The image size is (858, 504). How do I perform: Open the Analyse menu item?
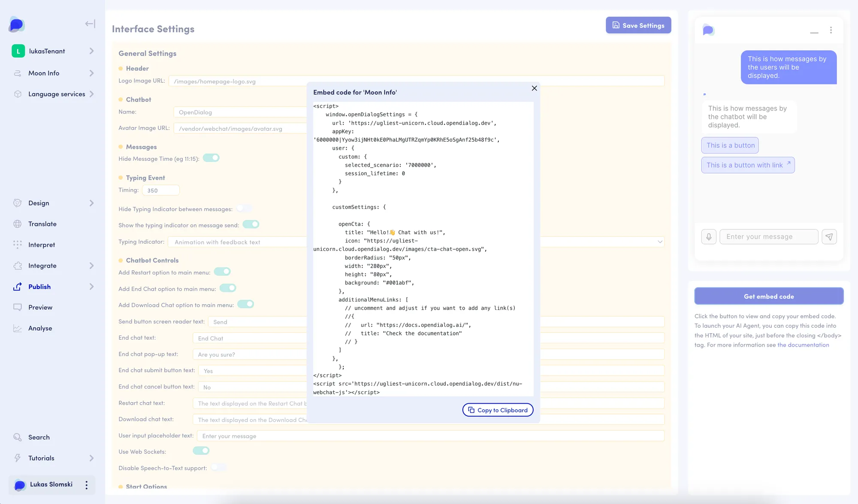coord(40,329)
